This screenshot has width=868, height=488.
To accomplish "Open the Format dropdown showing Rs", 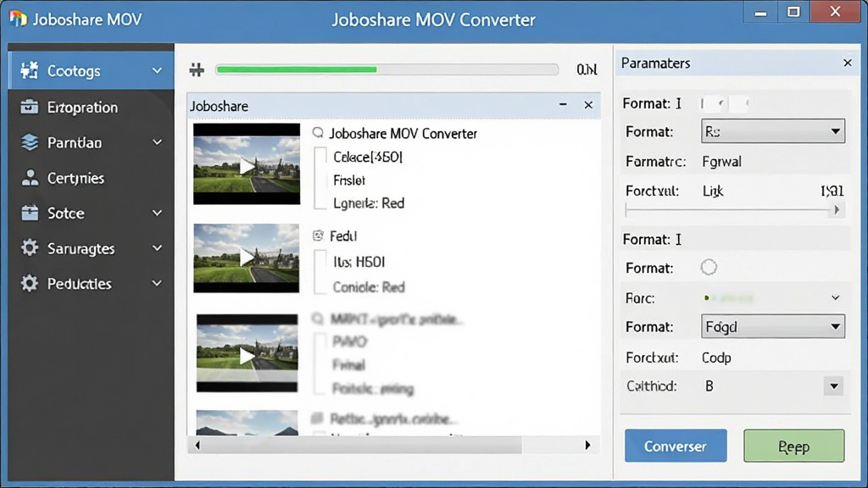I will pyautogui.click(x=773, y=131).
